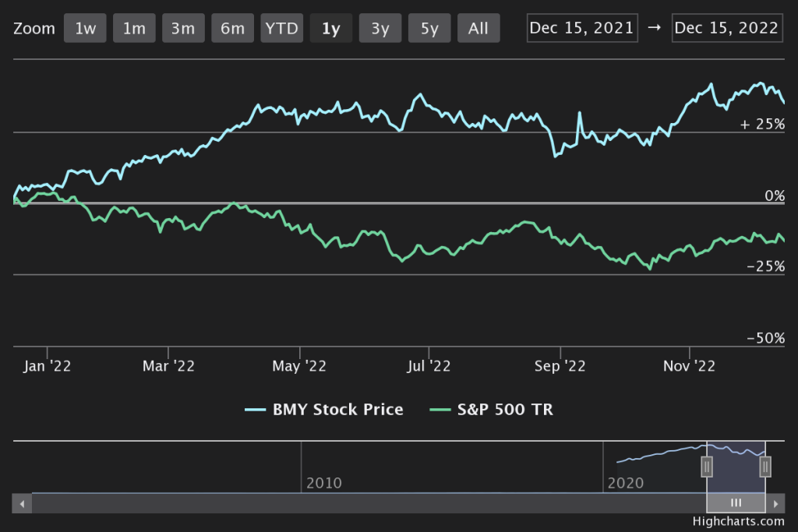Toggle the BMY Stock Price series
Screen dimensions: 798x532
tap(324, 410)
